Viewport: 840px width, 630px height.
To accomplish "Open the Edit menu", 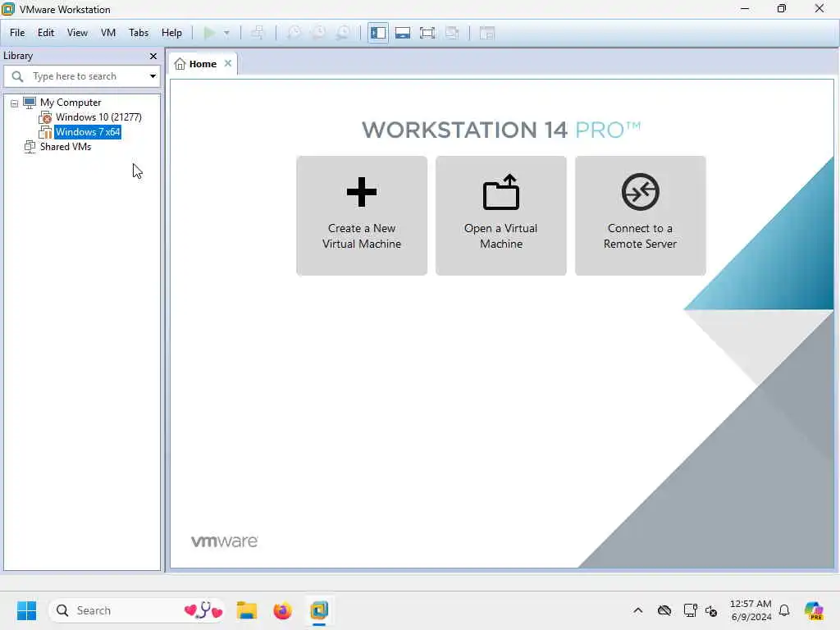I will 46,33.
